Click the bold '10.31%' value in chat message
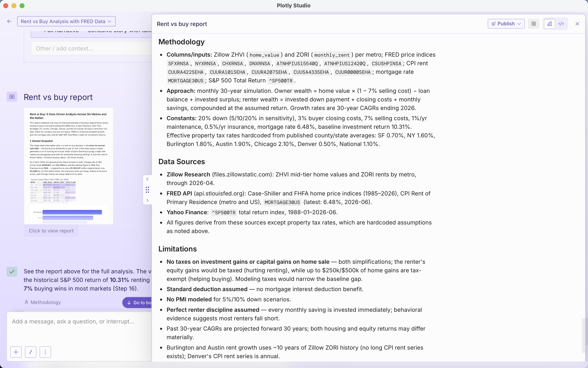 coord(119,280)
